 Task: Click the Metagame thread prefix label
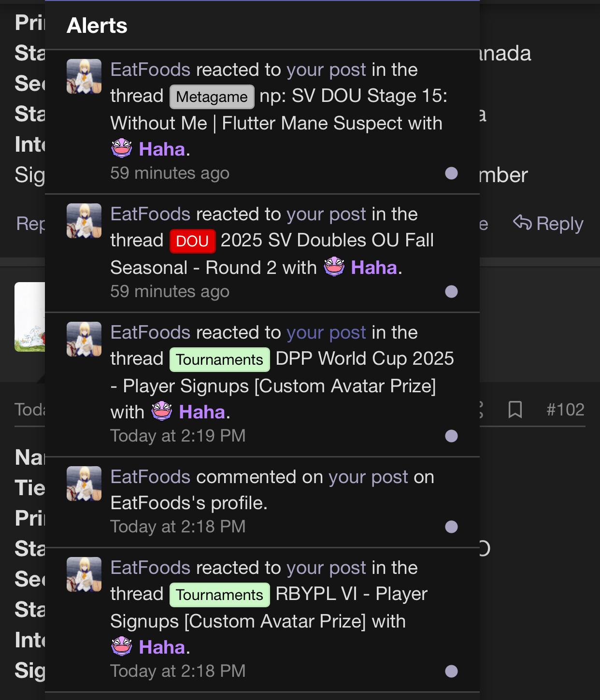click(212, 97)
